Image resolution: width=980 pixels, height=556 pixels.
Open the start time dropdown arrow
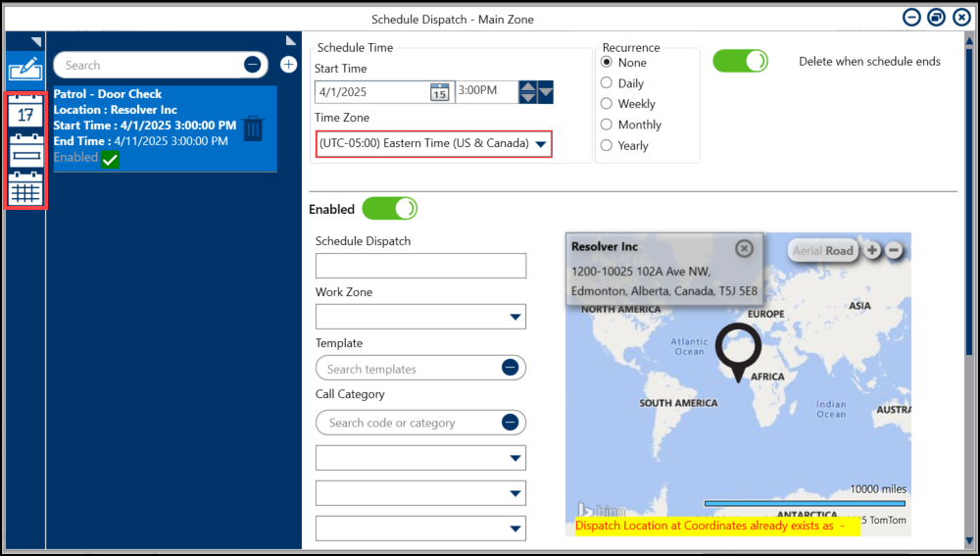pos(546,92)
